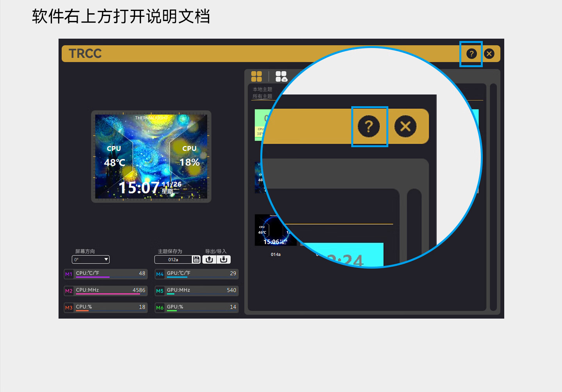Image resolution: width=562 pixels, height=392 pixels.
Task: Select the M5 GPU:MHz sensor row
Action: point(197,291)
